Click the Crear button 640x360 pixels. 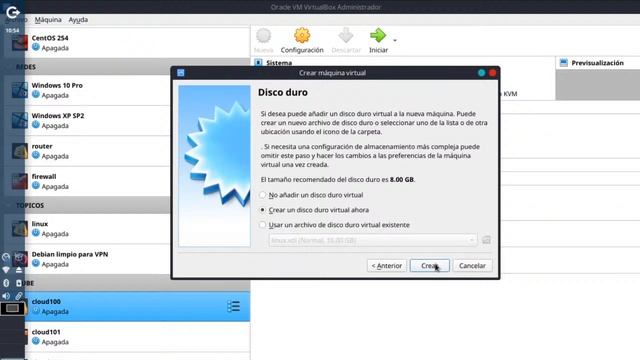point(429,266)
